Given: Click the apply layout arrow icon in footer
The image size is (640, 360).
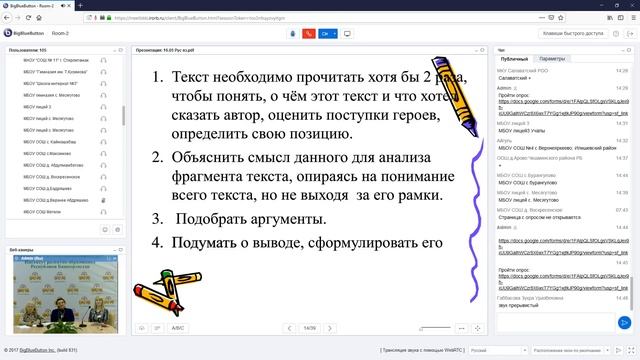Looking at the screenshot, I should click(618, 350).
